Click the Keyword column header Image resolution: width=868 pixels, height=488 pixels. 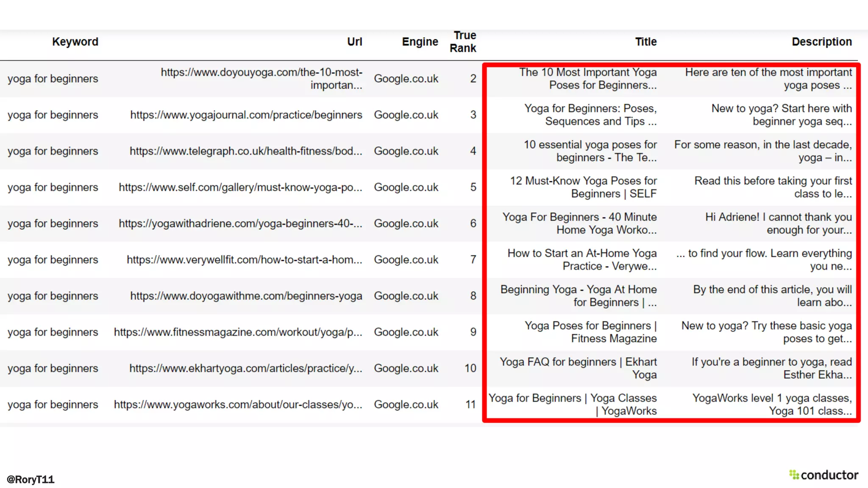75,42
